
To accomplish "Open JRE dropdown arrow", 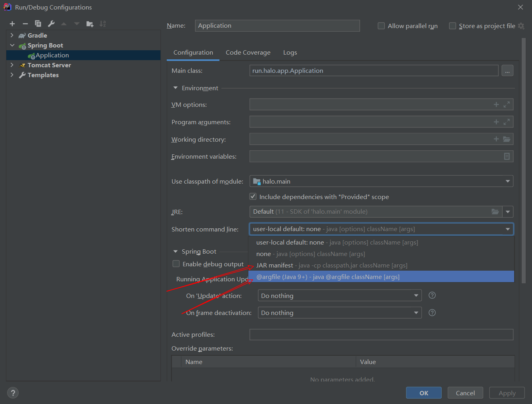I will click(508, 212).
